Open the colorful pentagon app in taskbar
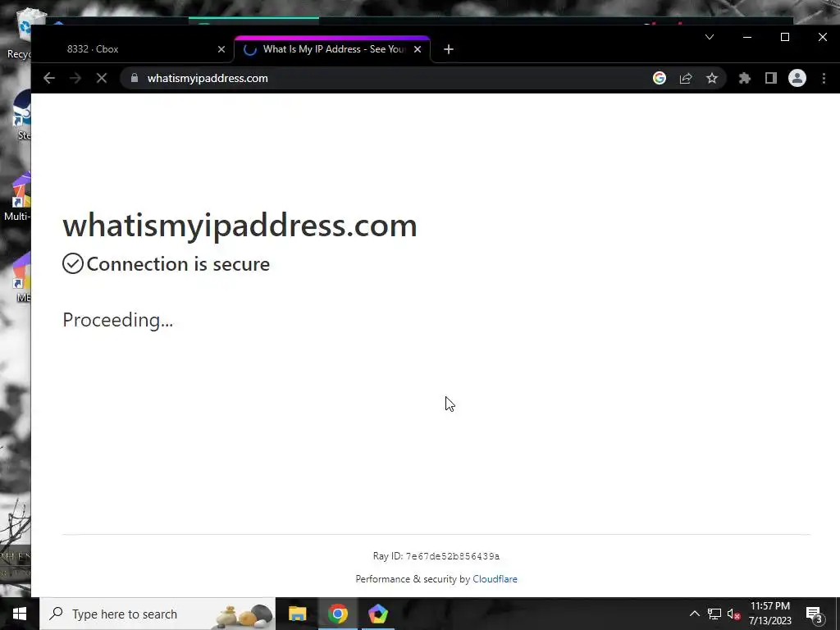Viewport: 840px width, 630px height. pyautogui.click(x=377, y=614)
